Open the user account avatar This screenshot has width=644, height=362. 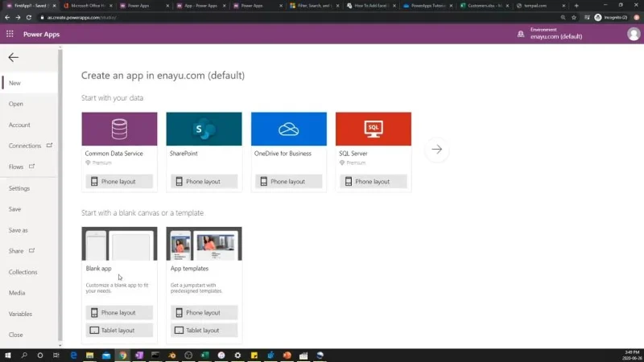pos(634,34)
